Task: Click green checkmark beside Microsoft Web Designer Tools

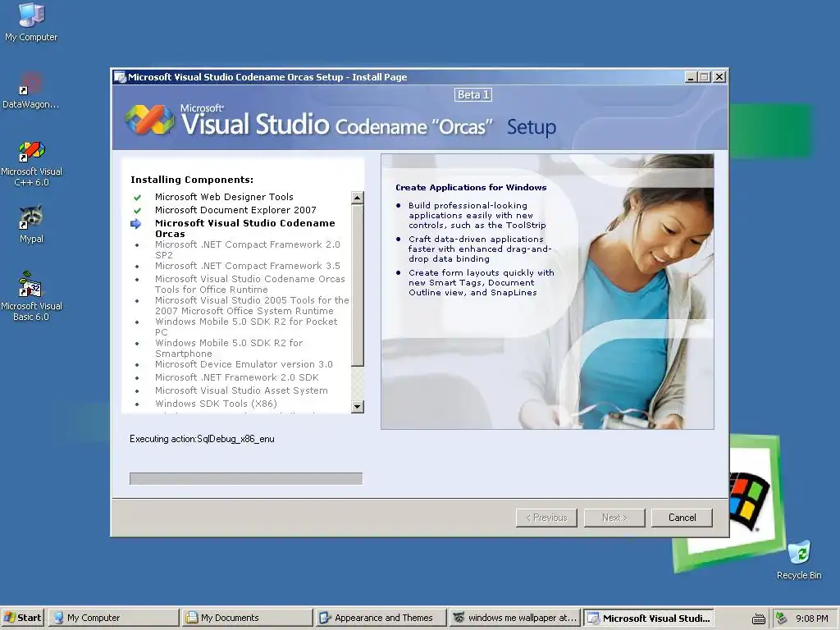Action: tap(137, 197)
